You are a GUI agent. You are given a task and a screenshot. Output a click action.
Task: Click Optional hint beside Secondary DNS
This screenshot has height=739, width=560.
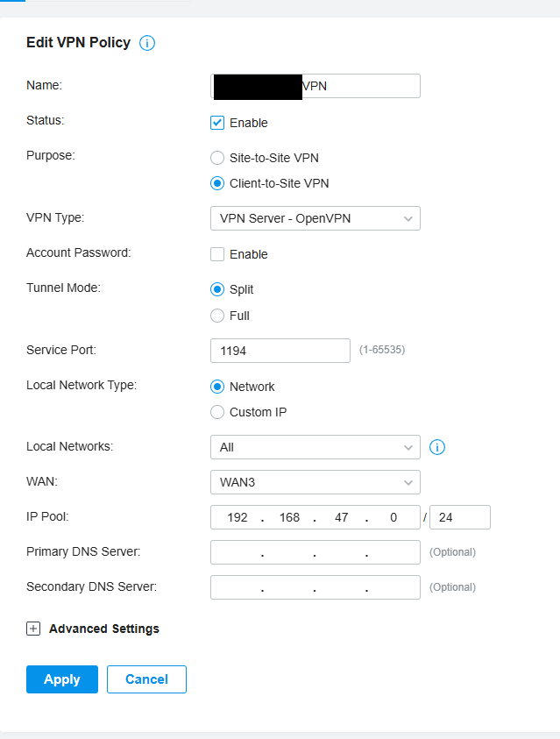tap(452, 587)
